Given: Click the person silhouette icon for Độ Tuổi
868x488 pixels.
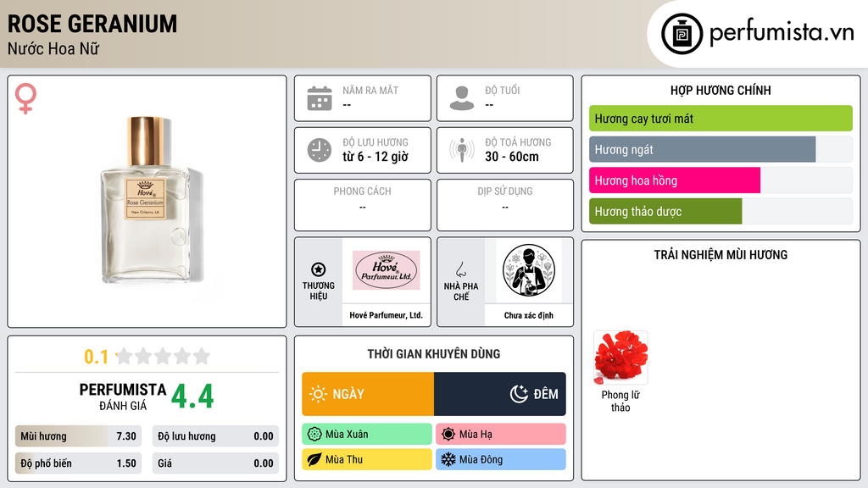Looking at the screenshot, I should (462, 98).
